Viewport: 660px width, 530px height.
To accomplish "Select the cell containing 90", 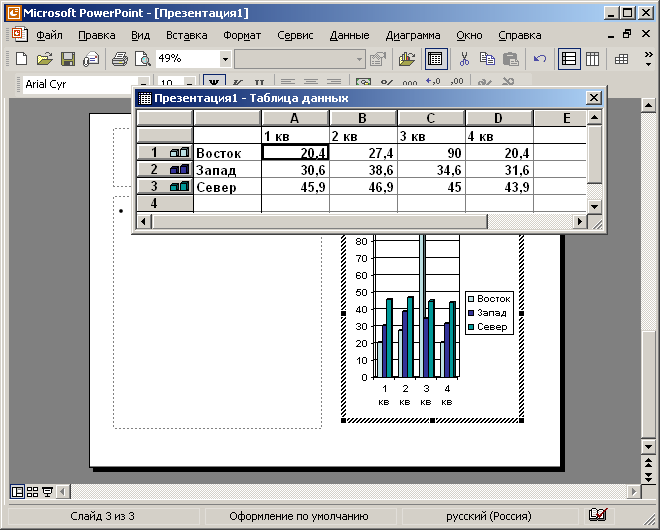I will pyautogui.click(x=431, y=152).
